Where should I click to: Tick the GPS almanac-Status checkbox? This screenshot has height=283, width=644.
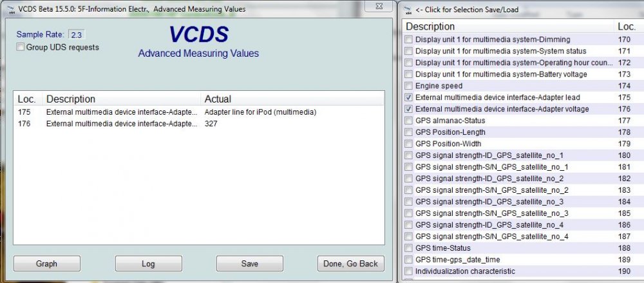click(409, 121)
